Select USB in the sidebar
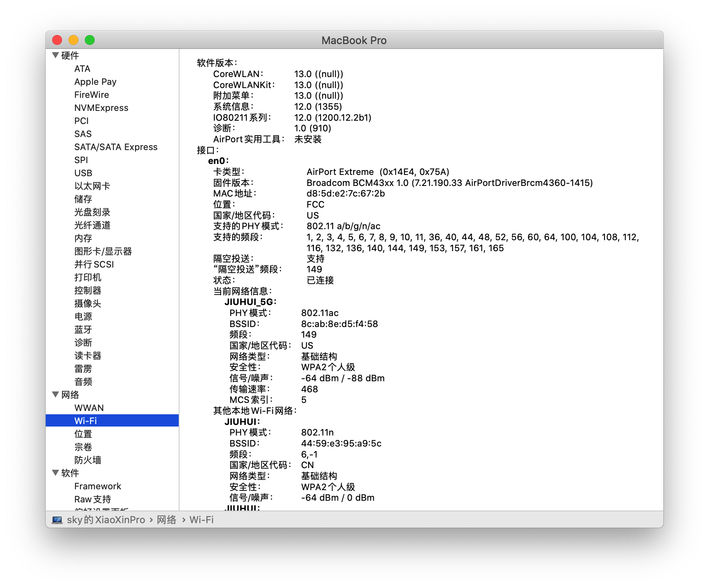The width and height of the screenshot is (709, 588). [83, 173]
